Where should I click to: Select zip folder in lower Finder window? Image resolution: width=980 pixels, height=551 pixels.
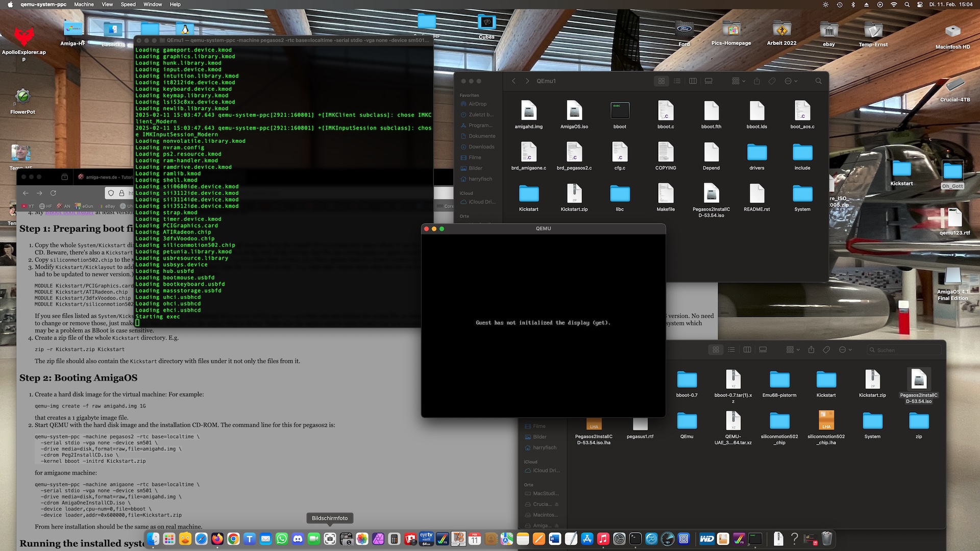919,425
